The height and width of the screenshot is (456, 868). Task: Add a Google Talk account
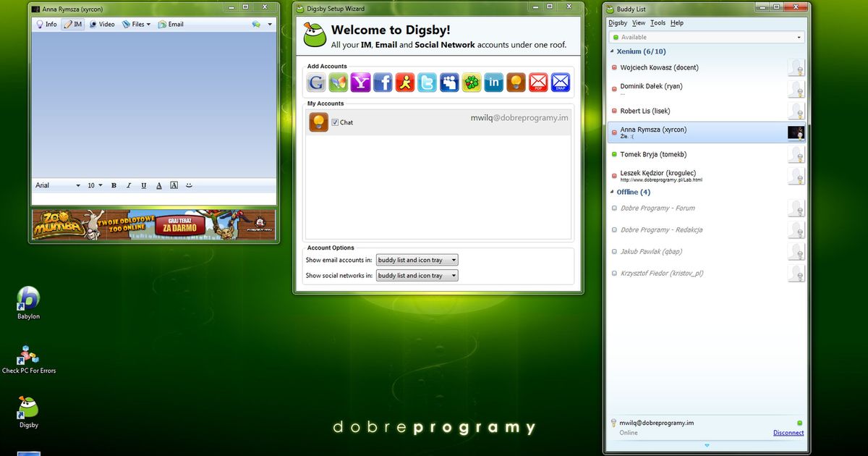point(316,83)
